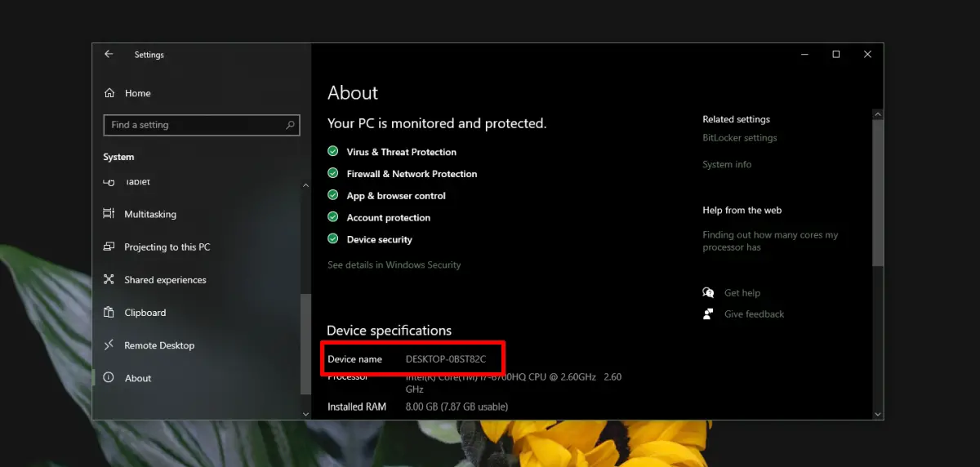Click the Device security check icon

[332, 239]
